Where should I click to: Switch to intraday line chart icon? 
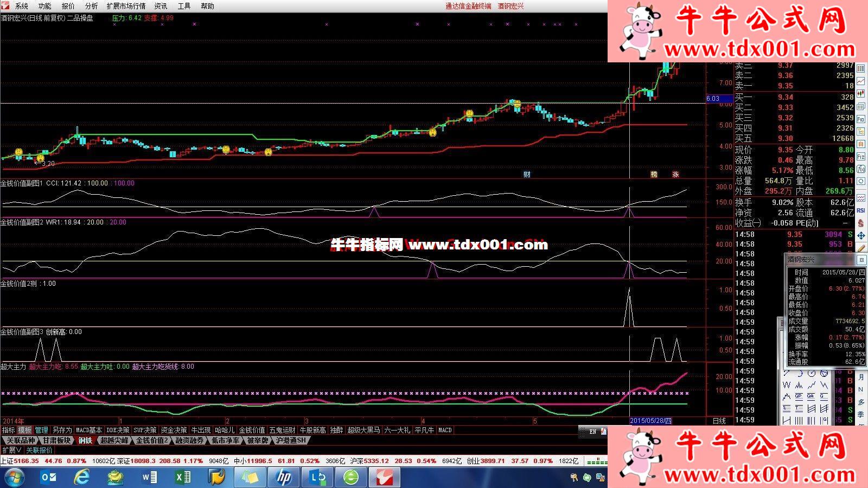point(861,81)
